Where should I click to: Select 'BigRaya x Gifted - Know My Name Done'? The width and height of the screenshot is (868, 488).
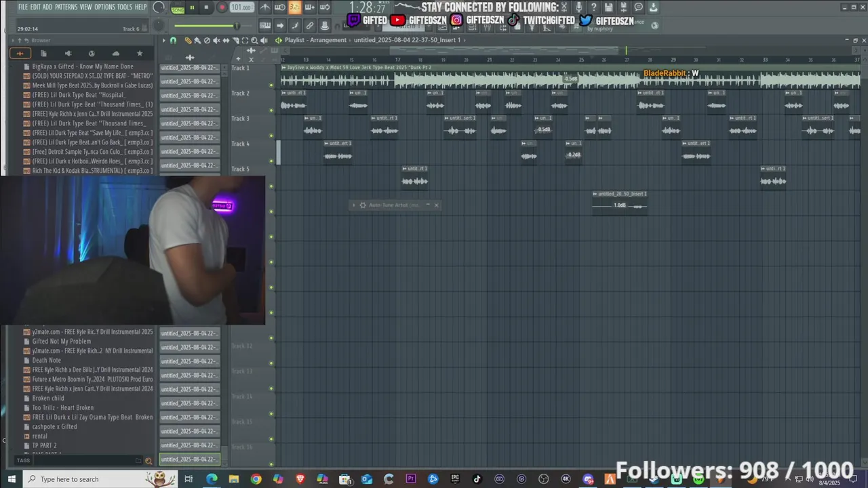[x=83, y=66]
